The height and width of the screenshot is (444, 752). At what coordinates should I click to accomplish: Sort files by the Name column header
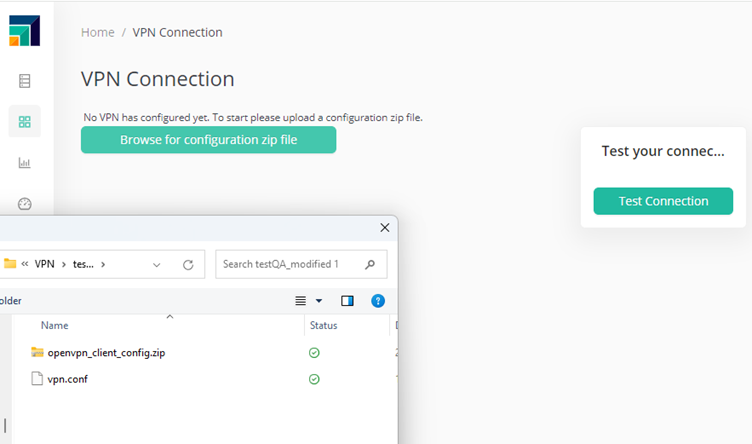coord(55,325)
